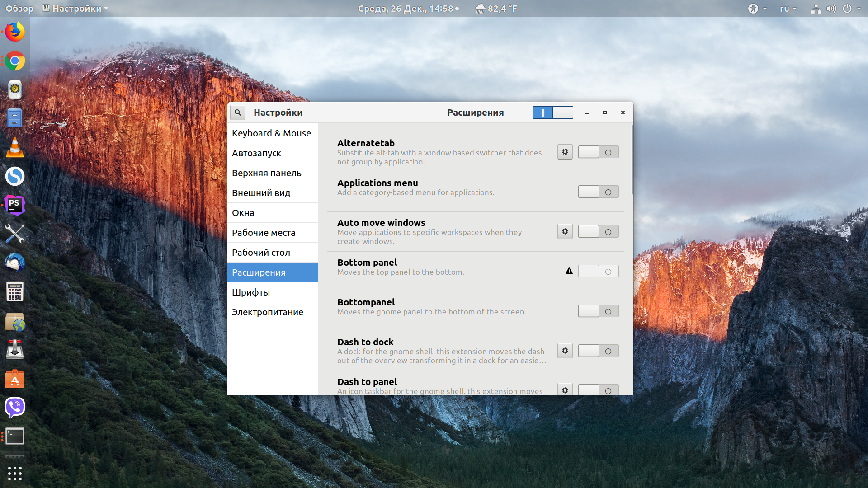Click the Bottompanel extension title
868x488 pixels.
click(x=366, y=302)
